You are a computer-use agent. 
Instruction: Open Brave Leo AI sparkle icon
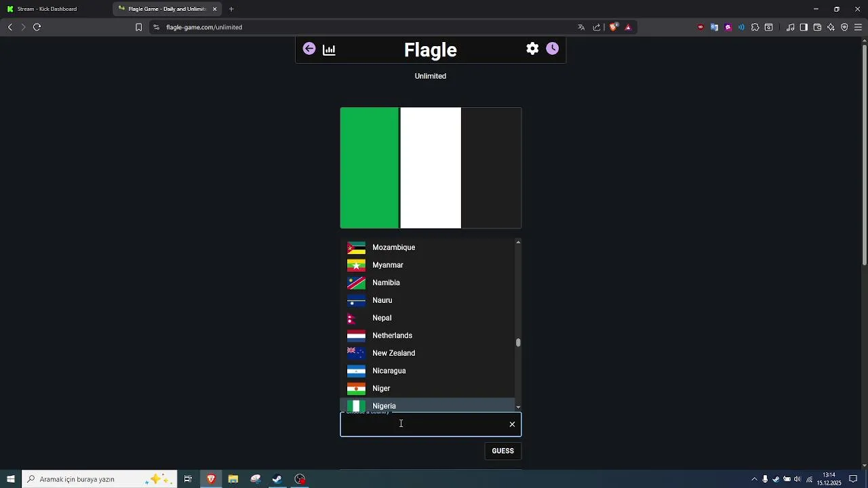point(831,27)
